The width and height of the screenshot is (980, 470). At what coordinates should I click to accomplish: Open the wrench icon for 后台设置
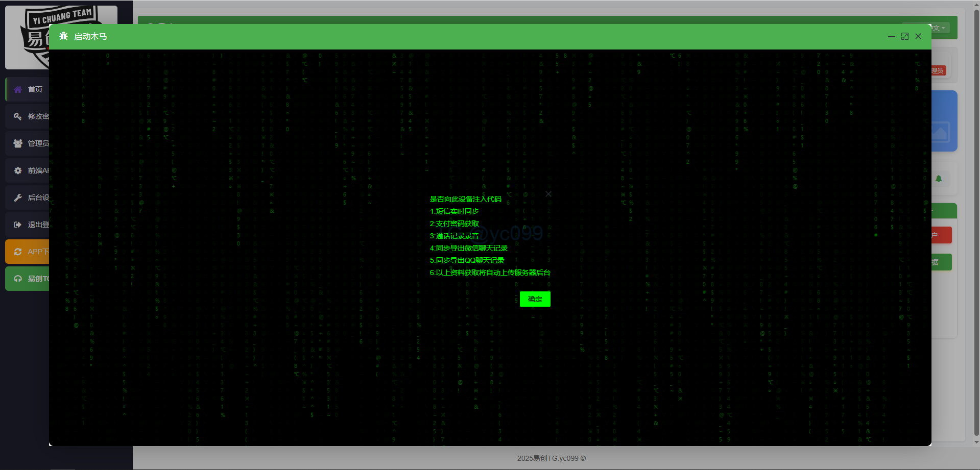(18, 197)
